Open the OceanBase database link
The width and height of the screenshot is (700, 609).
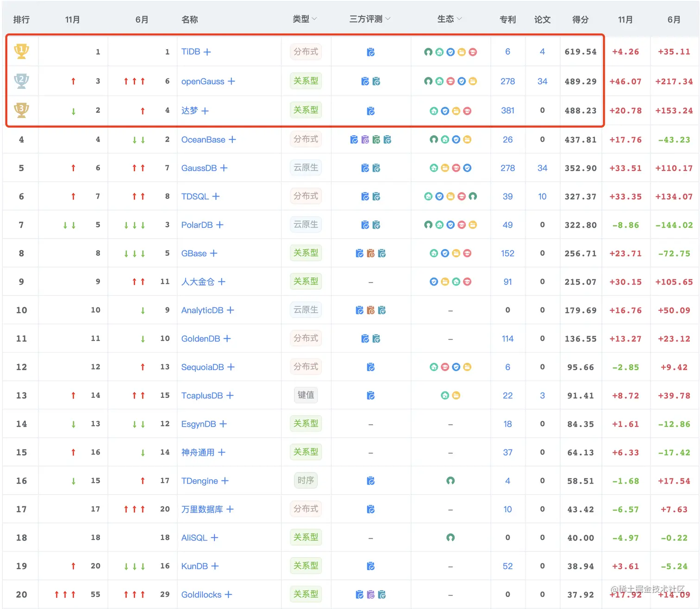[x=203, y=140]
